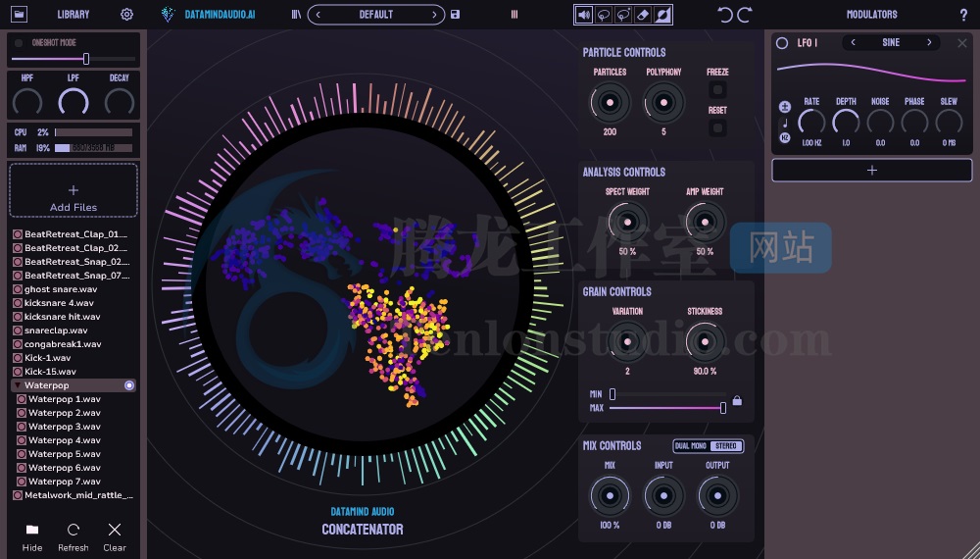
Task: Select the eraser tool in the toolbar
Action: 643,15
